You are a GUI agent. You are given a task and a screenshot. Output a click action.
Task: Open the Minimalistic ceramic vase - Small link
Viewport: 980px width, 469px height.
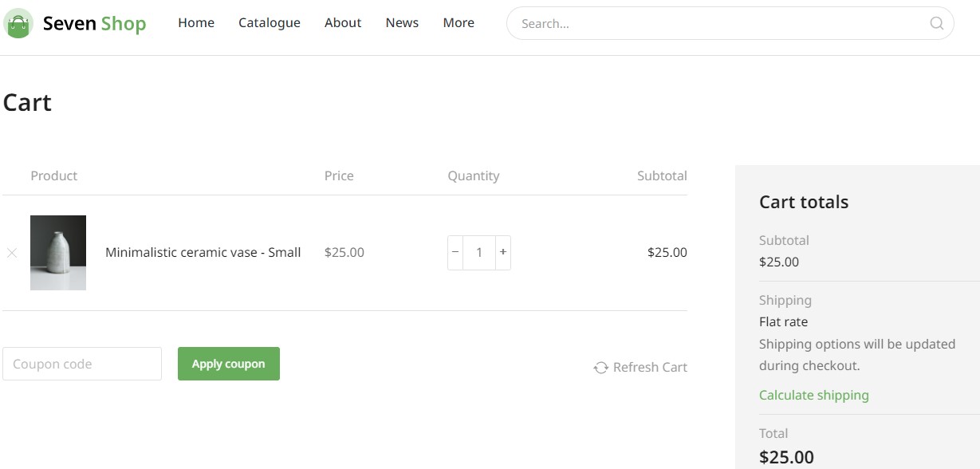click(203, 252)
